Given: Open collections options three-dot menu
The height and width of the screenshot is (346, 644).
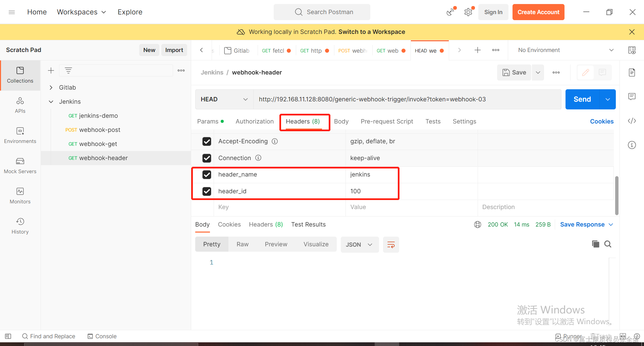Looking at the screenshot, I should coord(181,70).
